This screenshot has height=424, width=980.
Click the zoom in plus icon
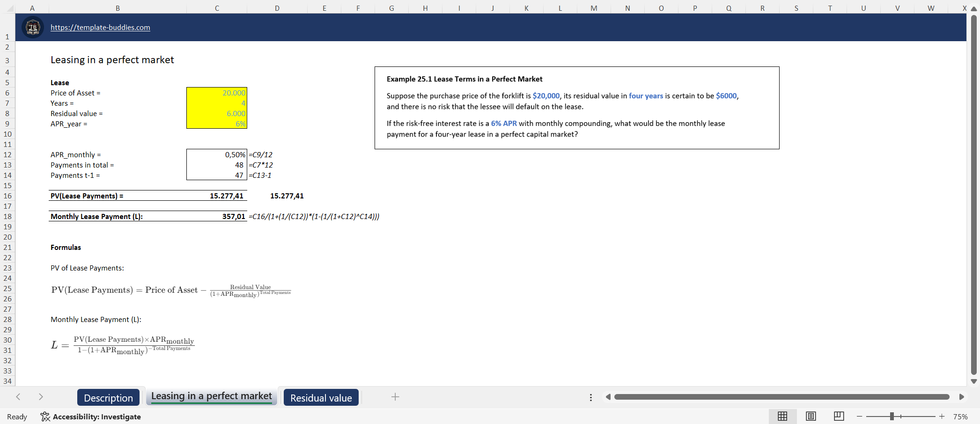[x=942, y=416]
